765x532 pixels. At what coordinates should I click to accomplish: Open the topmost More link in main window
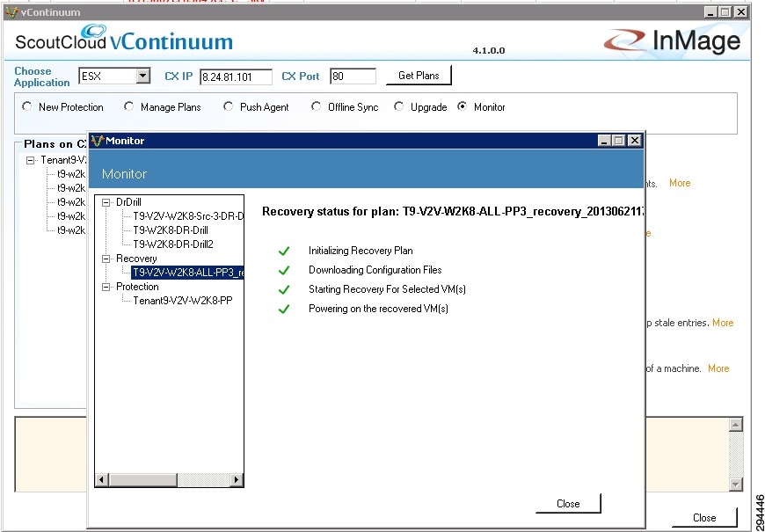click(x=680, y=183)
